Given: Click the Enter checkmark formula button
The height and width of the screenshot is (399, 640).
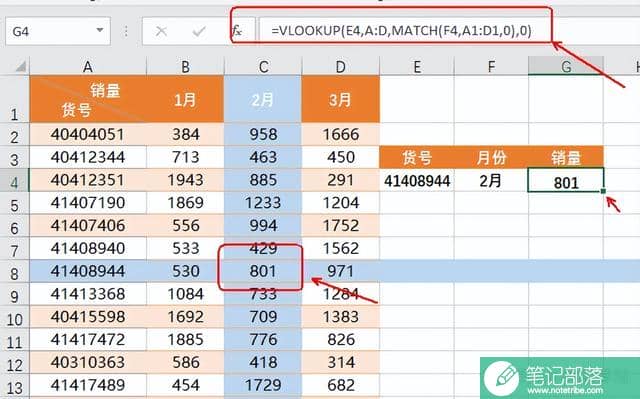Looking at the screenshot, I should click(199, 31).
